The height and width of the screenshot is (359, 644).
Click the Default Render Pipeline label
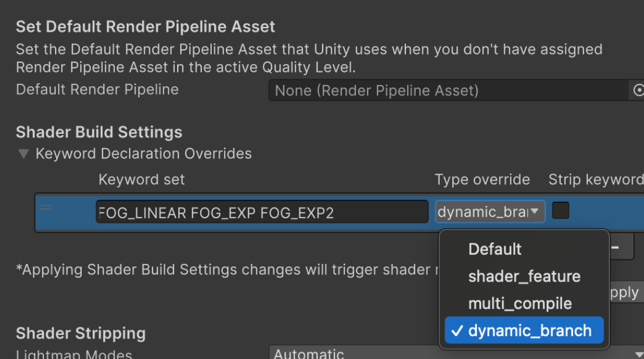tap(97, 90)
